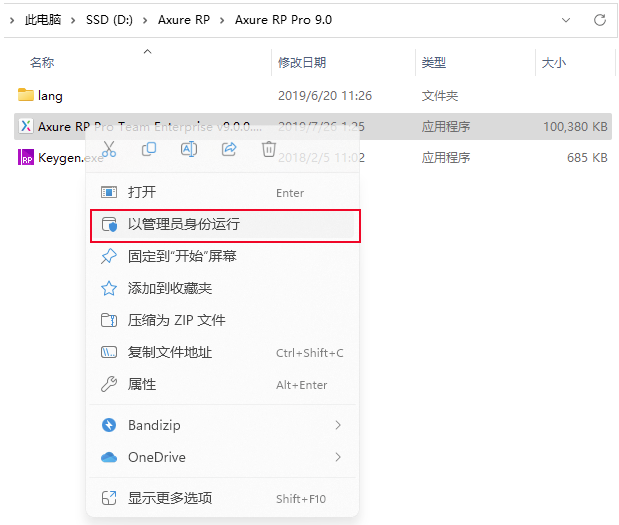Expand the Bandizip submenu arrow
Viewport: 619px width, 525px height.
(x=338, y=425)
